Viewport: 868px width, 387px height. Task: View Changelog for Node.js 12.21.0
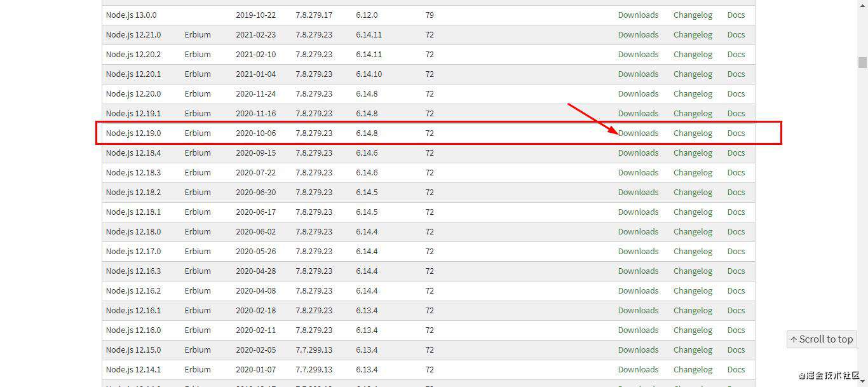pyautogui.click(x=693, y=34)
